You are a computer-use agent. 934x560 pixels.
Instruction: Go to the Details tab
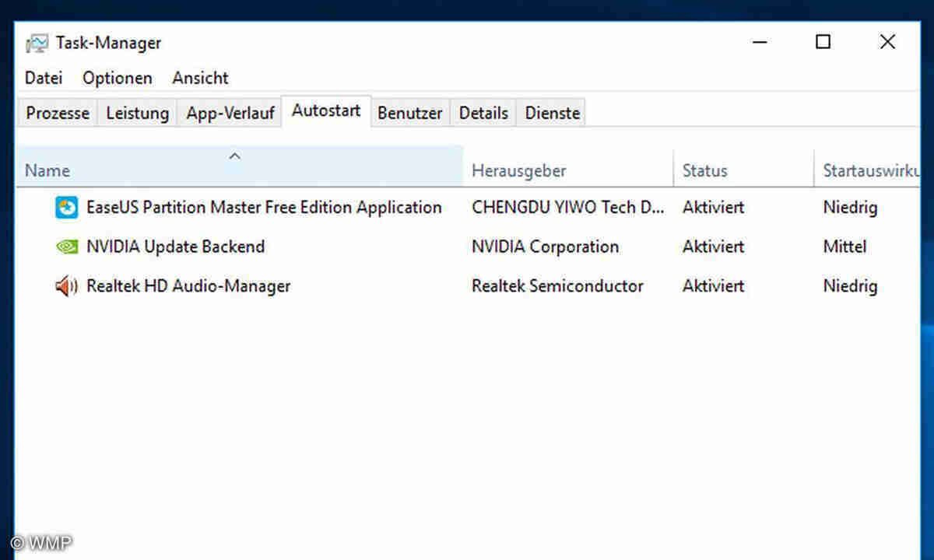pyautogui.click(x=483, y=113)
